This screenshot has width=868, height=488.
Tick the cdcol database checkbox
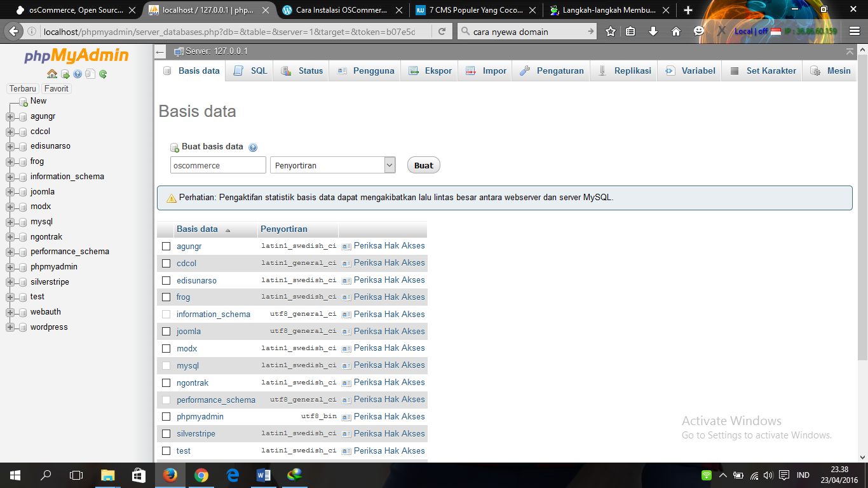point(166,264)
